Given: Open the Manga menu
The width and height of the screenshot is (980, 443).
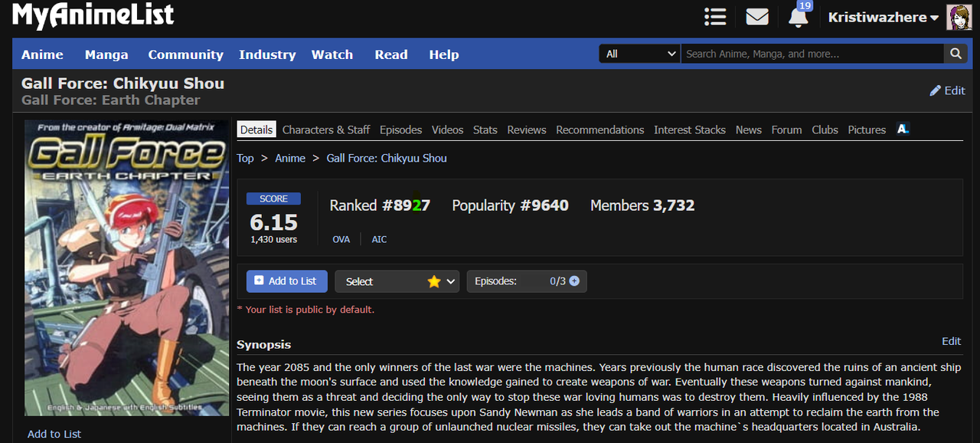Looking at the screenshot, I should click(x=106, y=54).
